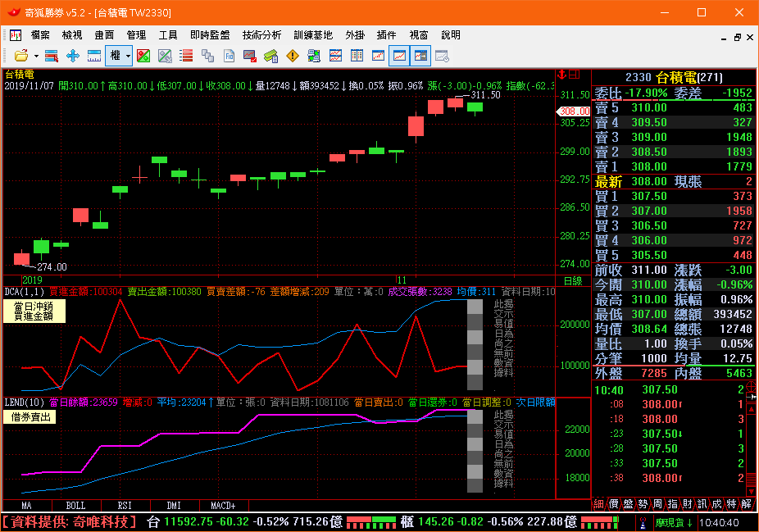Select the 財 tab in the quote panel
759x532 pixels.
click(x=688, y=504)
